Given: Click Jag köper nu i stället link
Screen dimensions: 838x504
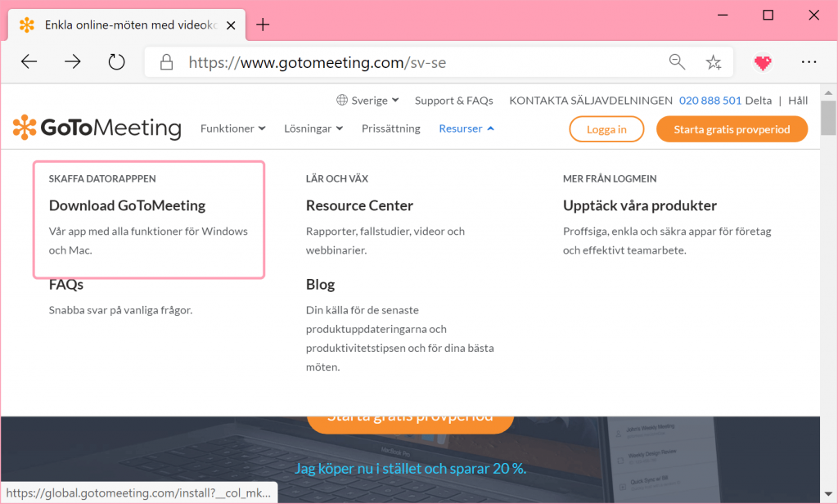Looking at the screenshot, I should tap(410, 468).
